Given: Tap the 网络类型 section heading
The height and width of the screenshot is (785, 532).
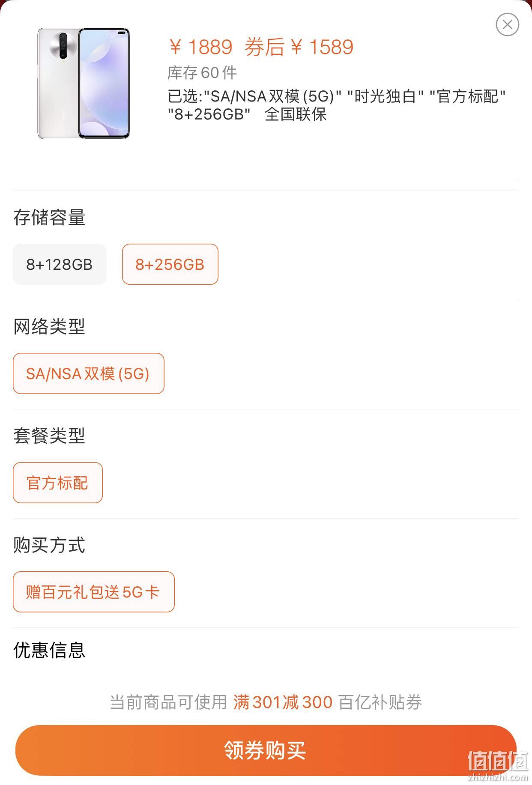Looking at the screenshot, I should [x=49, y=327].
